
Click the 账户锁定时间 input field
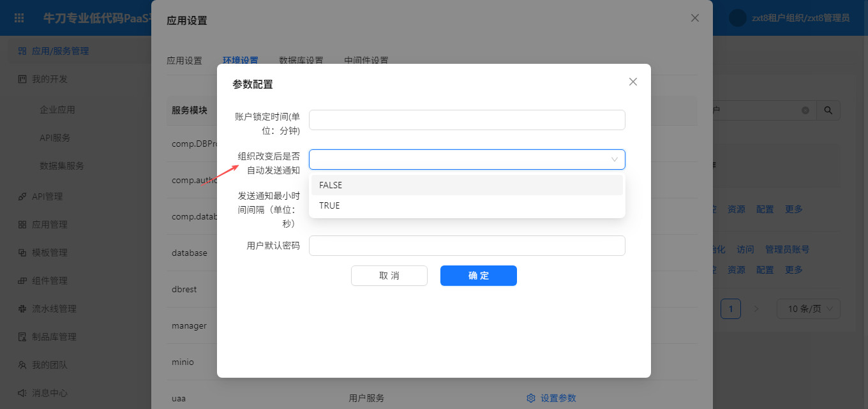pos(467,120)
